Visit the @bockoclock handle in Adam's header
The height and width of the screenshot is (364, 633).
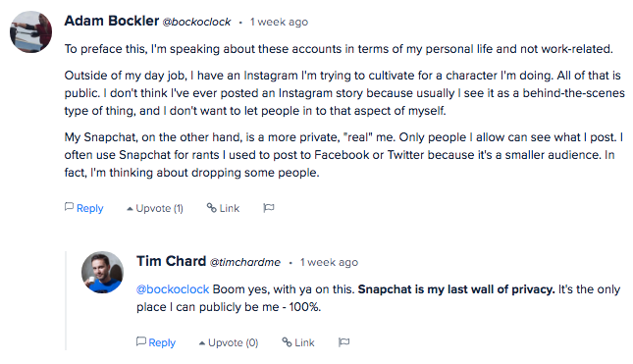[196, 22]
